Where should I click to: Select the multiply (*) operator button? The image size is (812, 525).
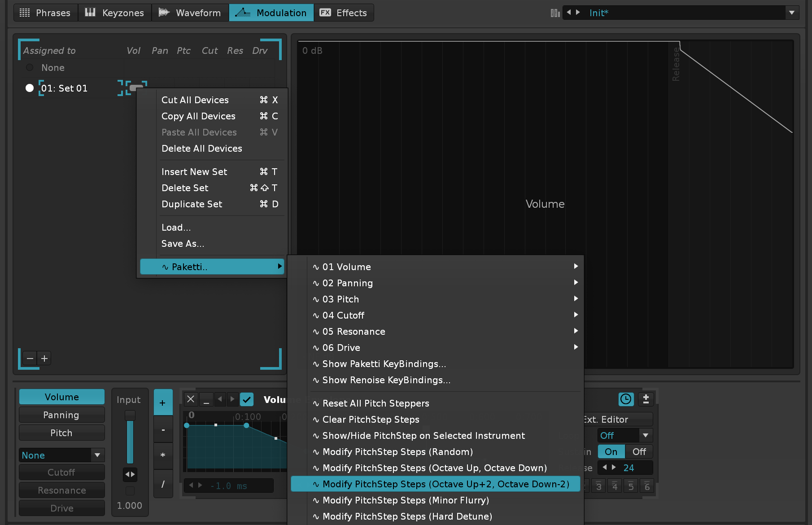click(163, 455)
